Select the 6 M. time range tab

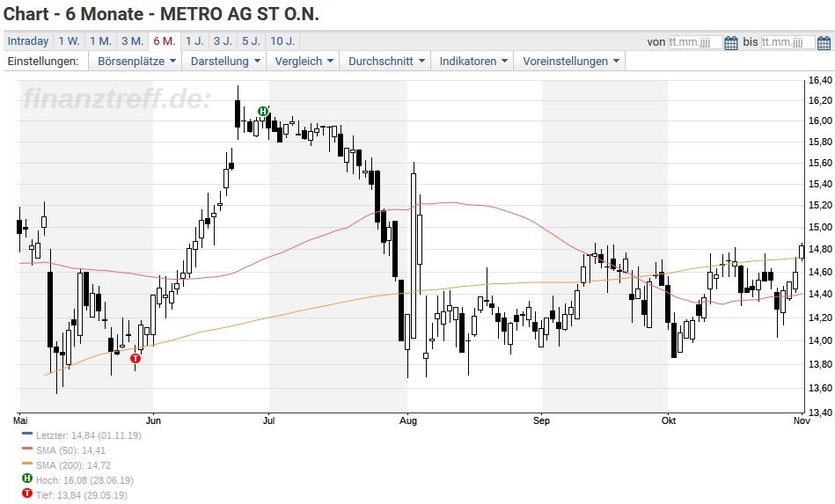164,41
